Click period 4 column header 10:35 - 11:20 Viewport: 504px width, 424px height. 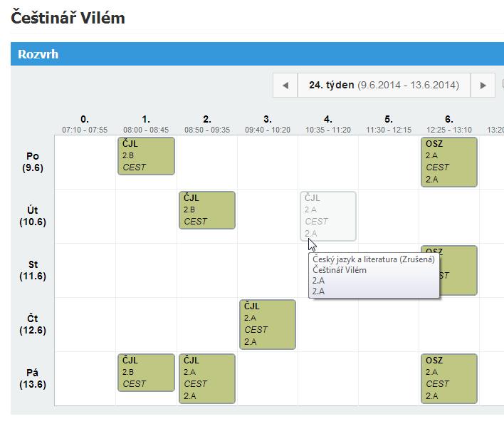[x=328, y=124]
